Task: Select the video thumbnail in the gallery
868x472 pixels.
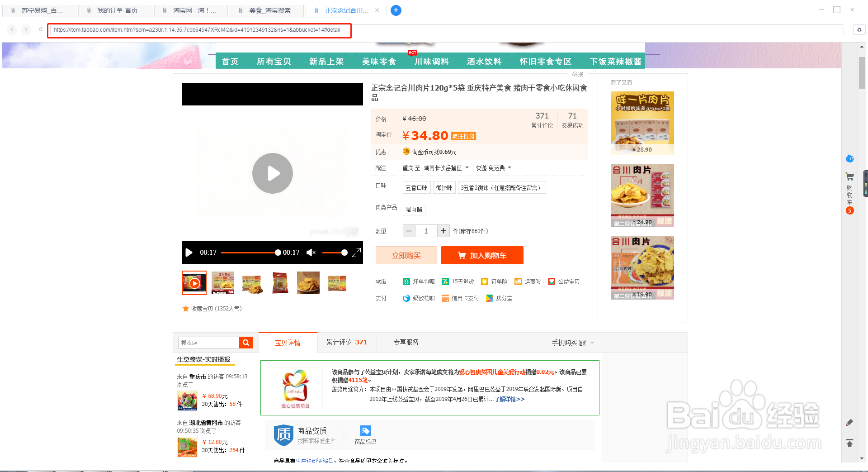Action: pyautogui.click(x=194, y=283)
